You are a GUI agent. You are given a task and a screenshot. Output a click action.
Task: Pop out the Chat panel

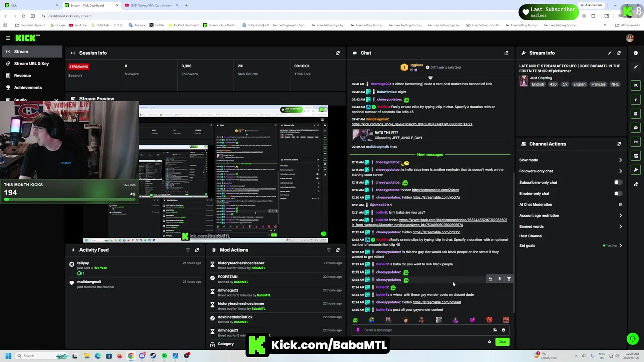(506, 53)
